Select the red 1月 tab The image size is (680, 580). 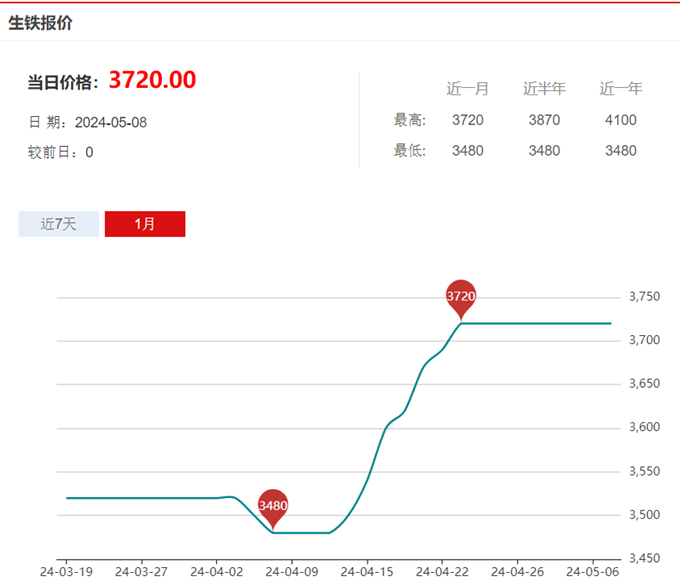145,224
